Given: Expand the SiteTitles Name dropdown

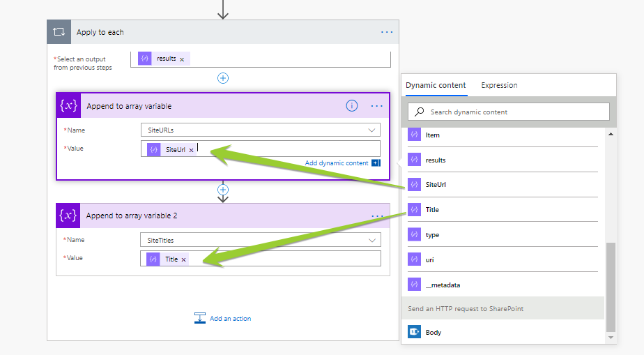Looking at the screenshot, I should [371, 240].
